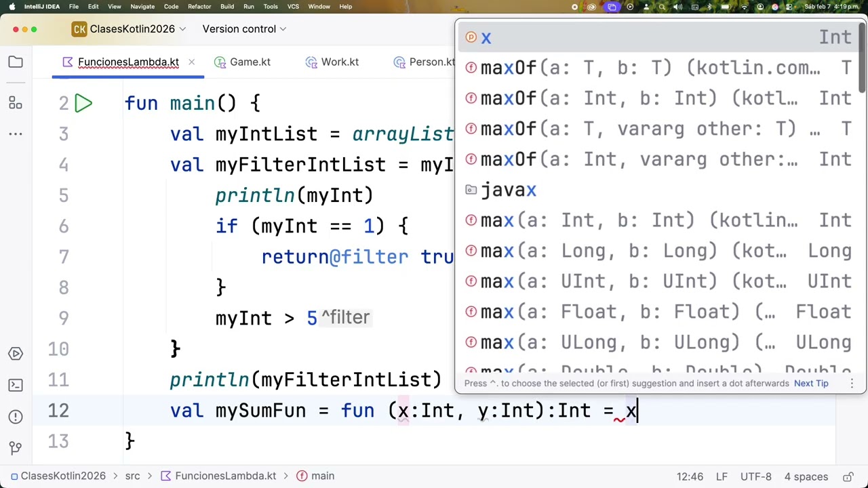This screenshot has height=488, width=868.
Task: Click the CK project badge icon
Action: point(79,29)
